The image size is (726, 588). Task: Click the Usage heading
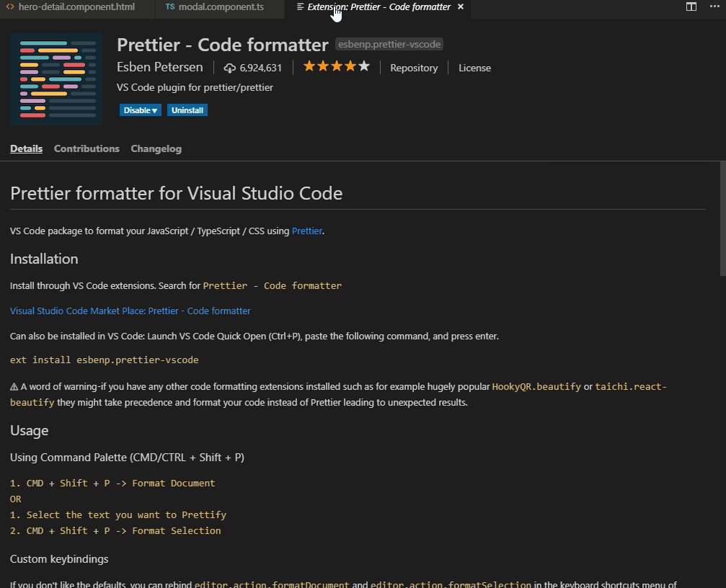29,430
